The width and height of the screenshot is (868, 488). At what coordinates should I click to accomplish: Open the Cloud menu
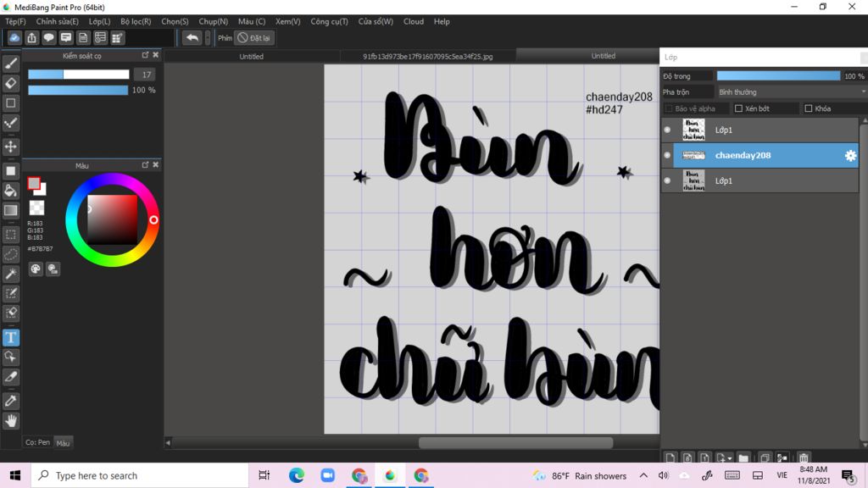tap(414, 21)
